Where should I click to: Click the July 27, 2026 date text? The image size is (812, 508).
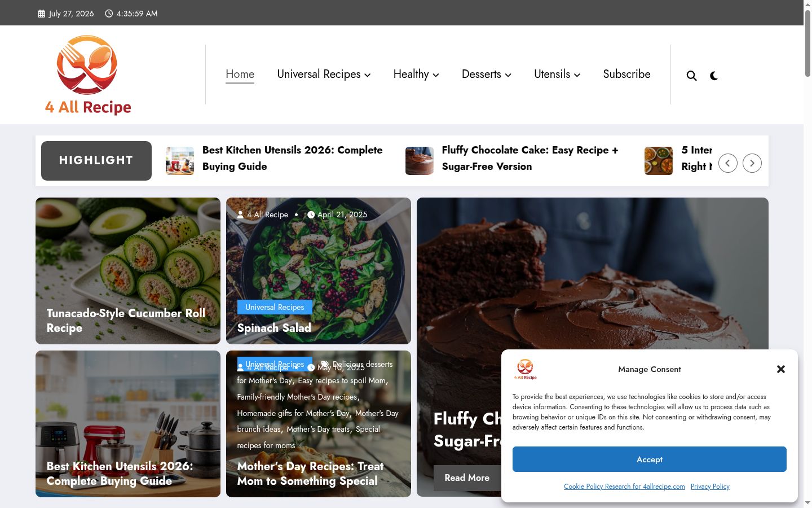(72, 14)
